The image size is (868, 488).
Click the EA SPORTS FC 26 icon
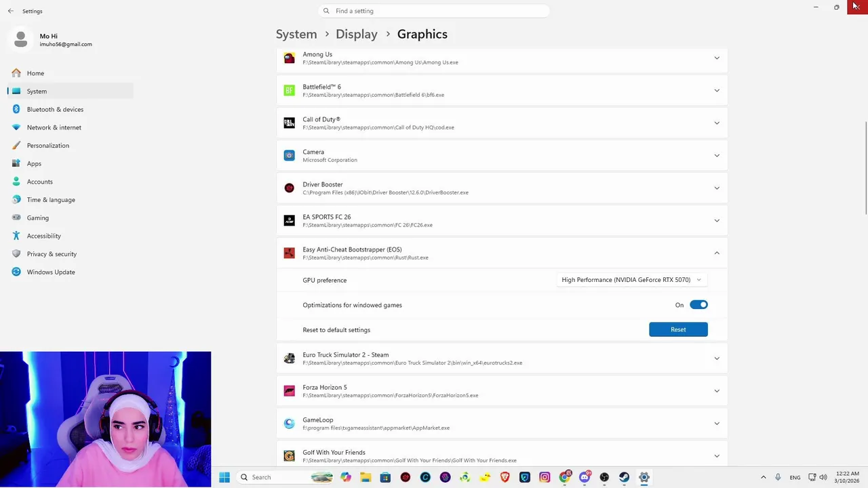[x=290, y=221]
